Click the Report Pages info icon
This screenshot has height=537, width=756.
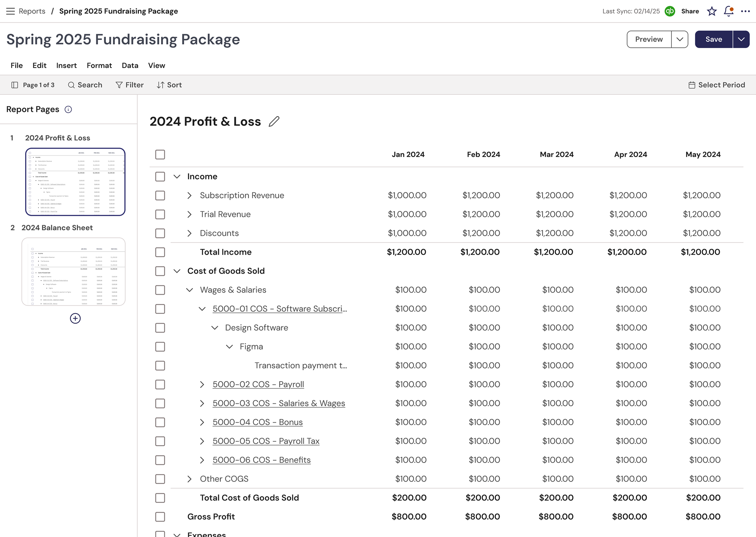68,109
